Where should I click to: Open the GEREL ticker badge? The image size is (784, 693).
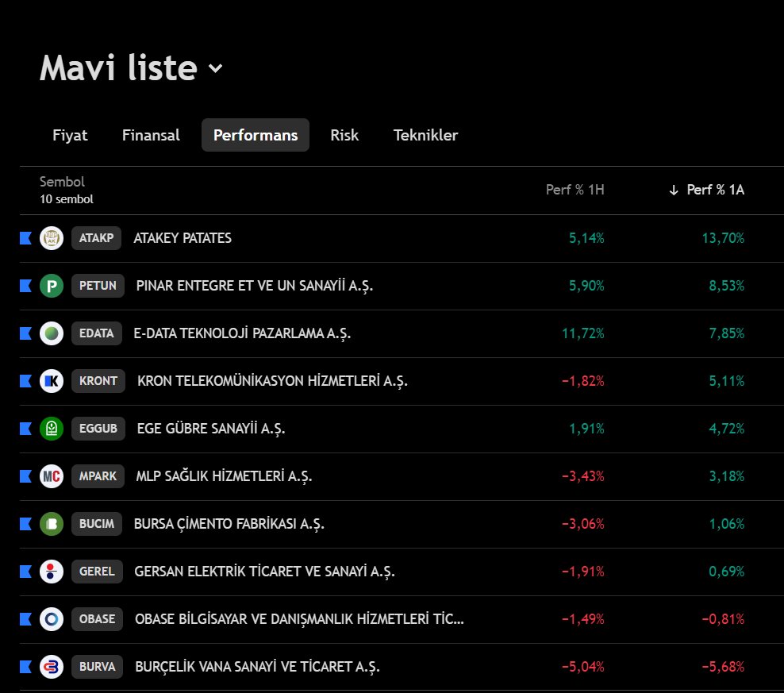click(x=97, y=572)
